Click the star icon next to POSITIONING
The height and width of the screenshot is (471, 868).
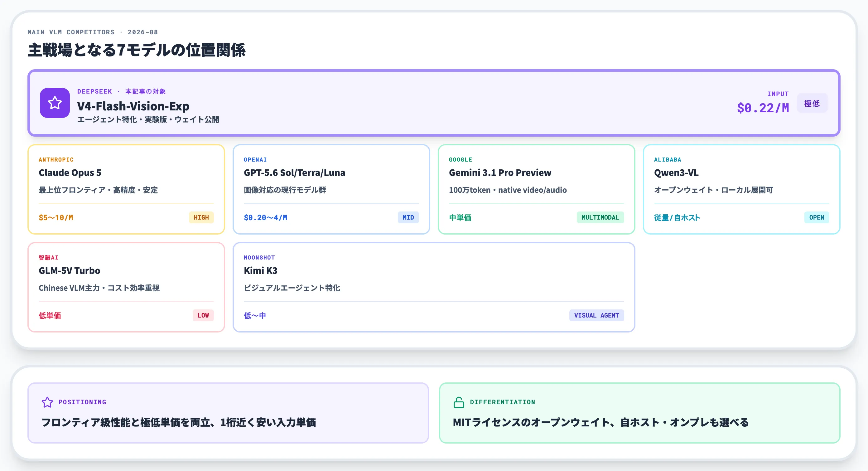47,402
